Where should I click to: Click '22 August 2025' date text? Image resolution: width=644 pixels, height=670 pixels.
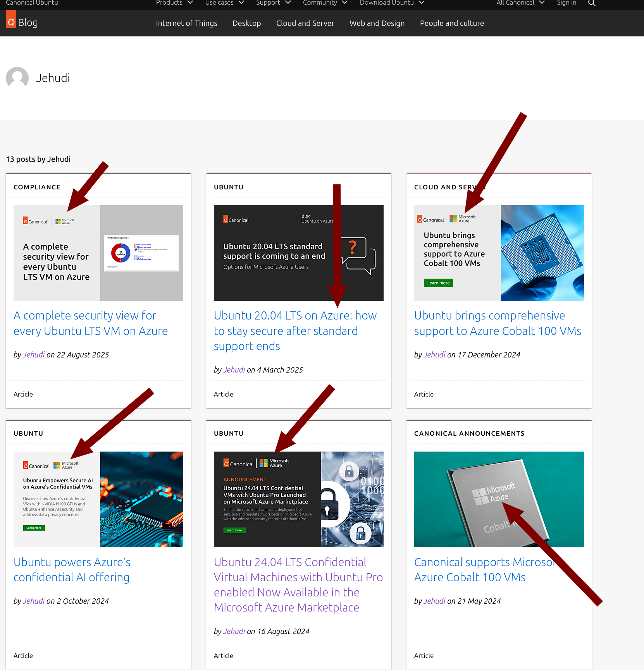pyautogui.click(x=83, y=355)
